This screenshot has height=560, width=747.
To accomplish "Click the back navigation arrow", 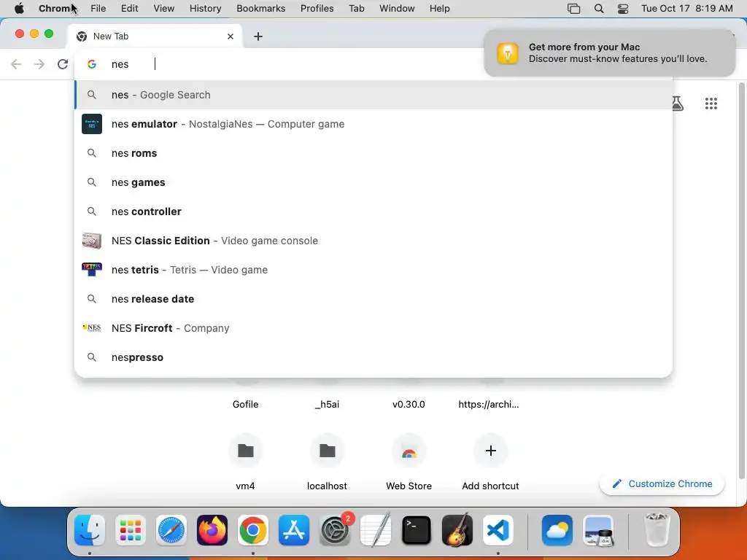I will 16,64.
